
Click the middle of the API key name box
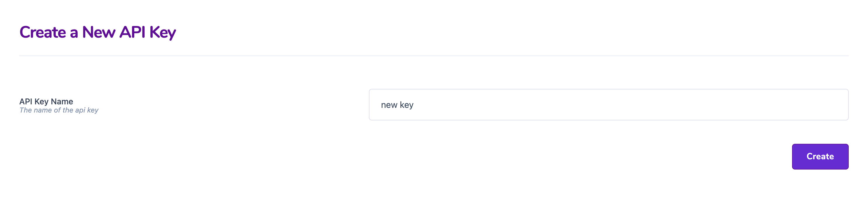point(609,105)
